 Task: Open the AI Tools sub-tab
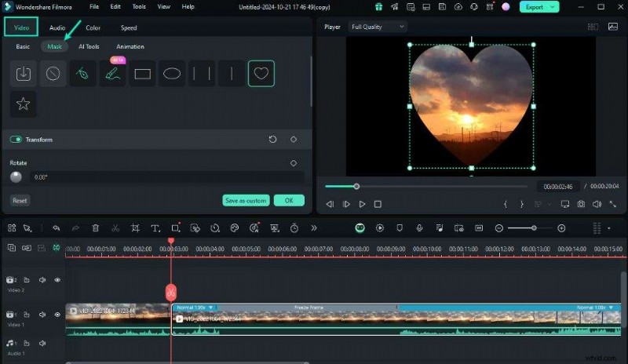click(89, 46)
